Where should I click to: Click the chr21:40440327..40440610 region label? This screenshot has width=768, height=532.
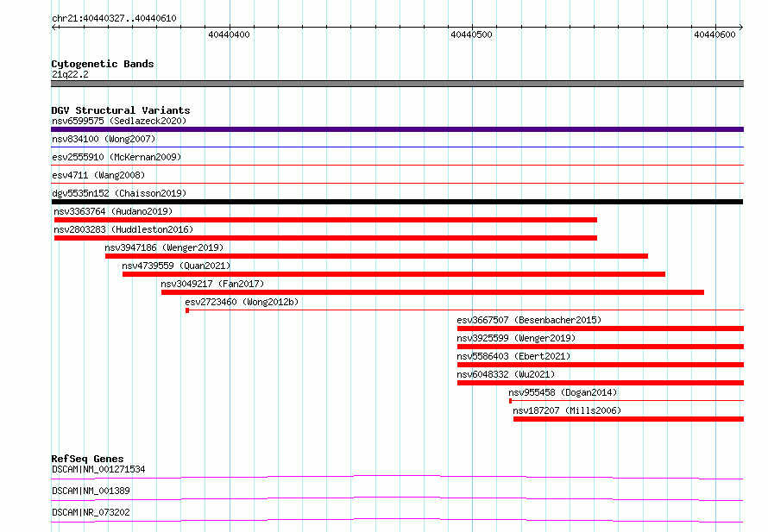(x=114, y=18)
